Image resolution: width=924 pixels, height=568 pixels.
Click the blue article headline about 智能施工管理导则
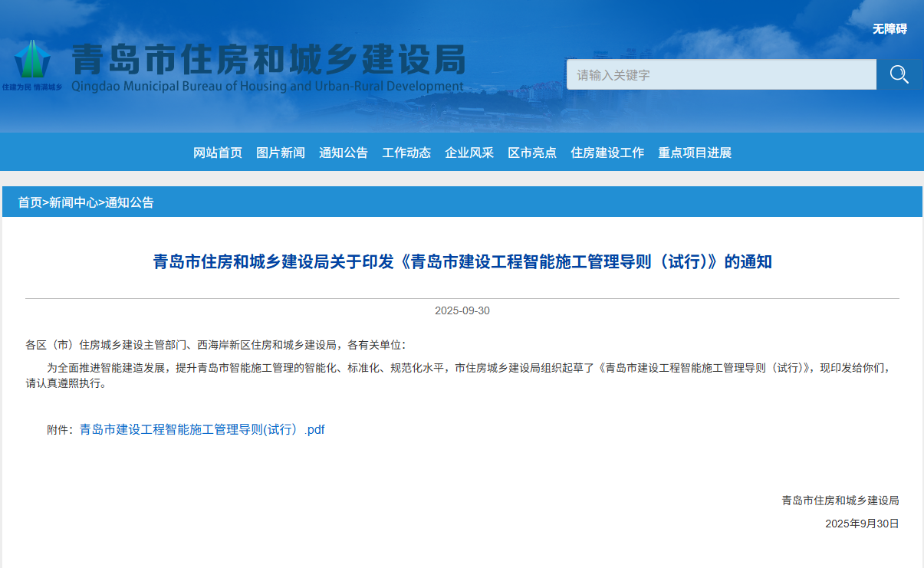(x=462, y=262)
